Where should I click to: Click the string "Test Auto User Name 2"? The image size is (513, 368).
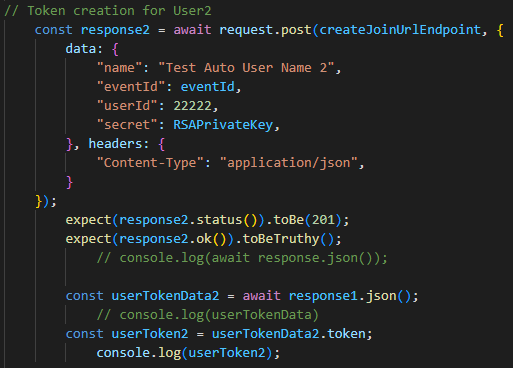[x=246, y=68]
